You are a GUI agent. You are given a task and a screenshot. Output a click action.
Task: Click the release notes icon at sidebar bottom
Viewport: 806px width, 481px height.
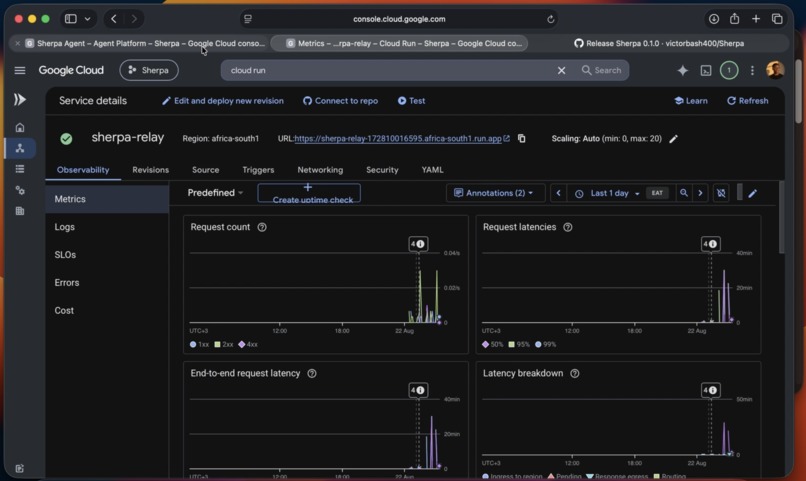[x=20, y=468]
